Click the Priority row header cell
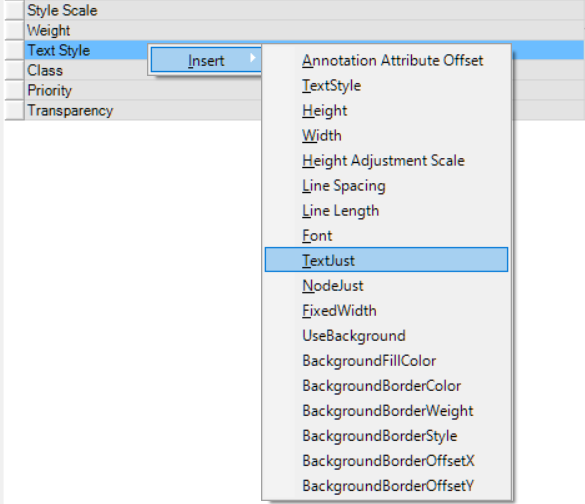Viewport: 585px width, 504px height. tap(15, 90)
